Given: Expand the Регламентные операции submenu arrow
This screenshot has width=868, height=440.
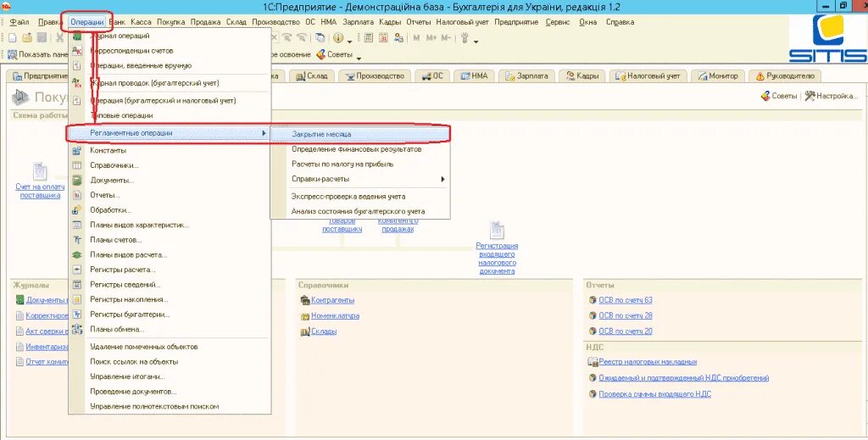Looking at the screenshot, I should 264,133.
